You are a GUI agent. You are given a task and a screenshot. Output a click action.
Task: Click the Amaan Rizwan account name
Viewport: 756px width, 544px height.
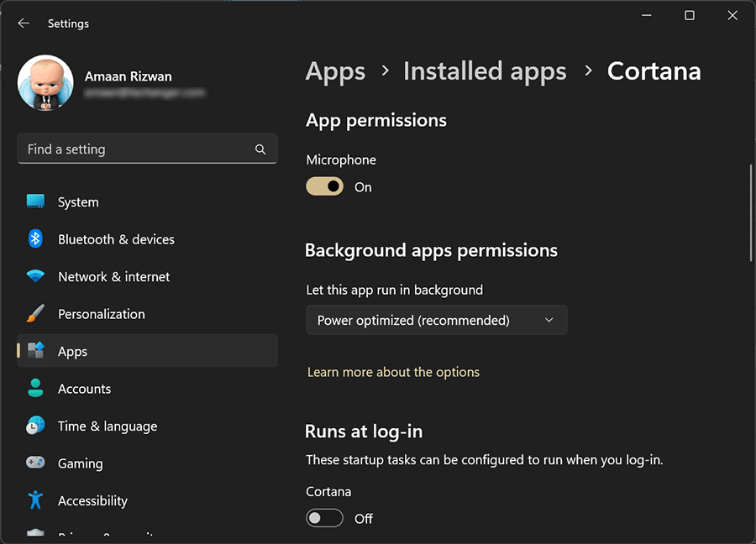(129, 76)
